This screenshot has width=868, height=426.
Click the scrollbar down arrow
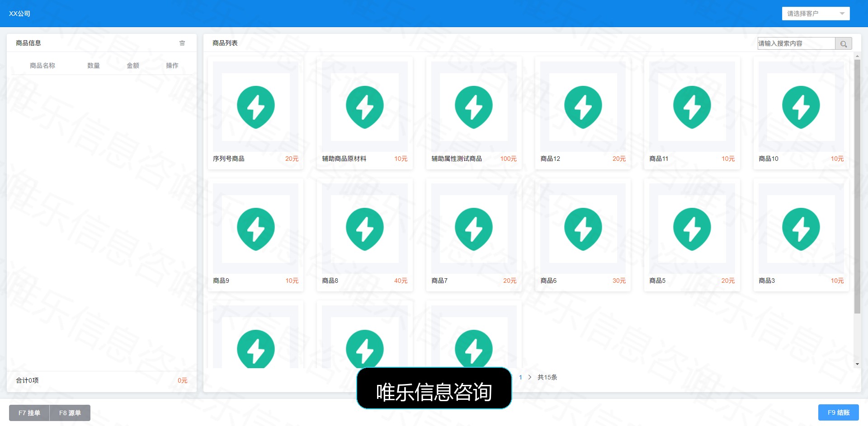[x=857, y=364]
